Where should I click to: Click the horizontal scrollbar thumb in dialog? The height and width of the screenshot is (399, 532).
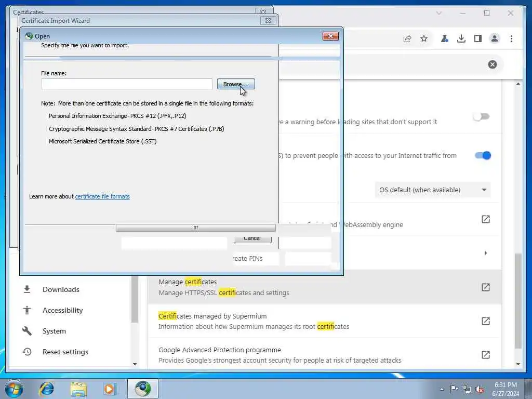195,228
